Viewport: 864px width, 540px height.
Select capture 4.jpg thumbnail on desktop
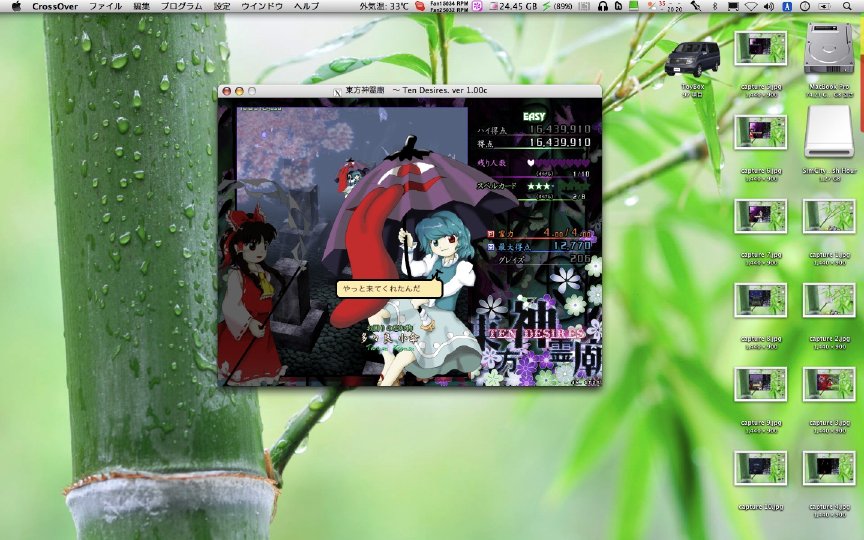pyautogui.click(x=829, y=468)
